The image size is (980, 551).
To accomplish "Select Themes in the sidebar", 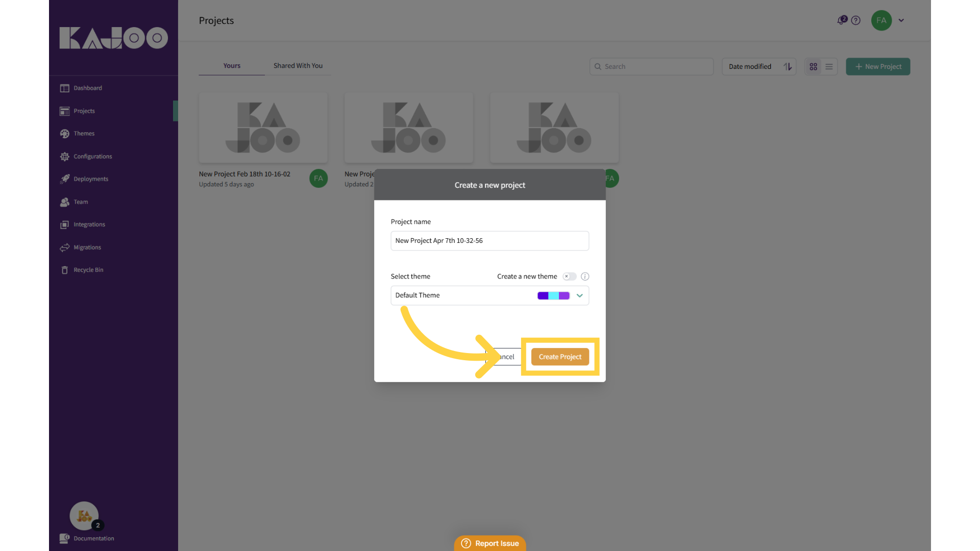I will point(84,133).
